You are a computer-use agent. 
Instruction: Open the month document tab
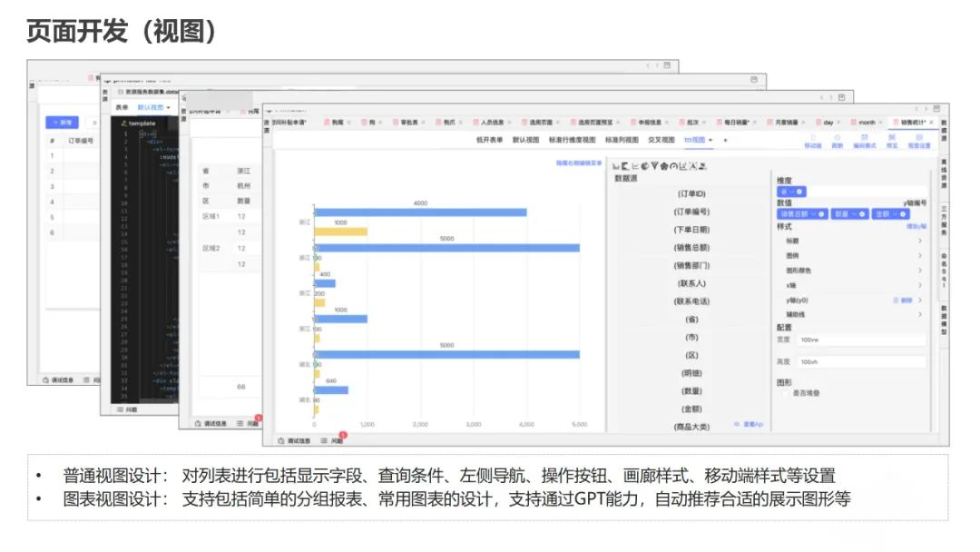(867, 123)
